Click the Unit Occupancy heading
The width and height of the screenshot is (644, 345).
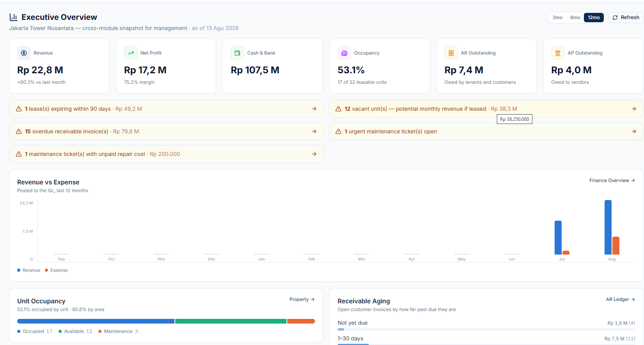pos(41,301)
